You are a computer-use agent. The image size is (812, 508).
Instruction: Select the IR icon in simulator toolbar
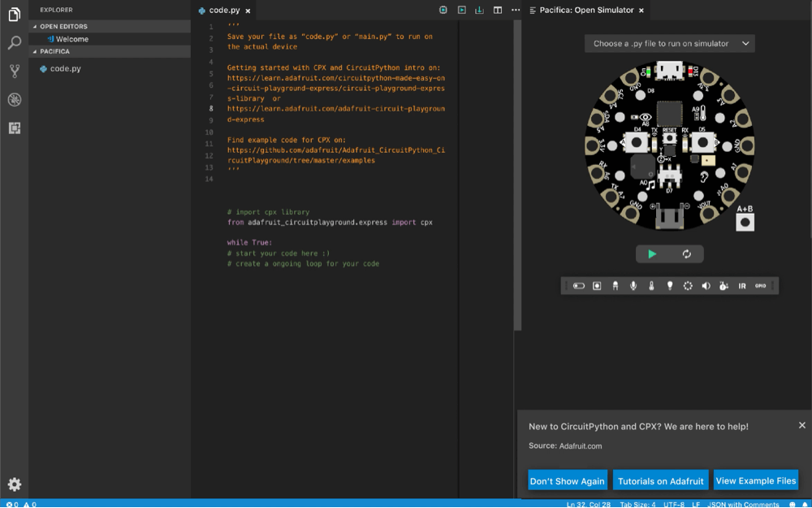[x=742, y=285]
